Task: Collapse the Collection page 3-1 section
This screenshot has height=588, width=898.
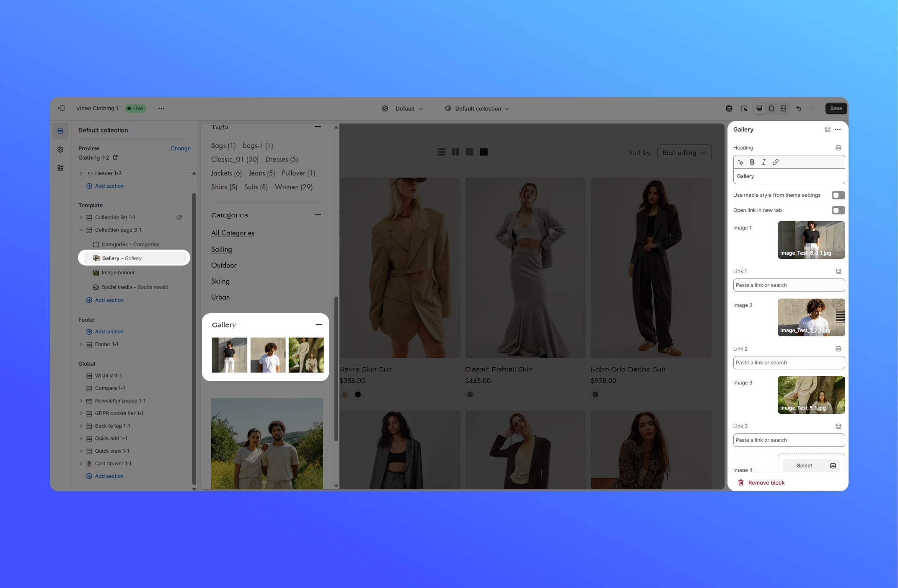Action: [81, 230]
